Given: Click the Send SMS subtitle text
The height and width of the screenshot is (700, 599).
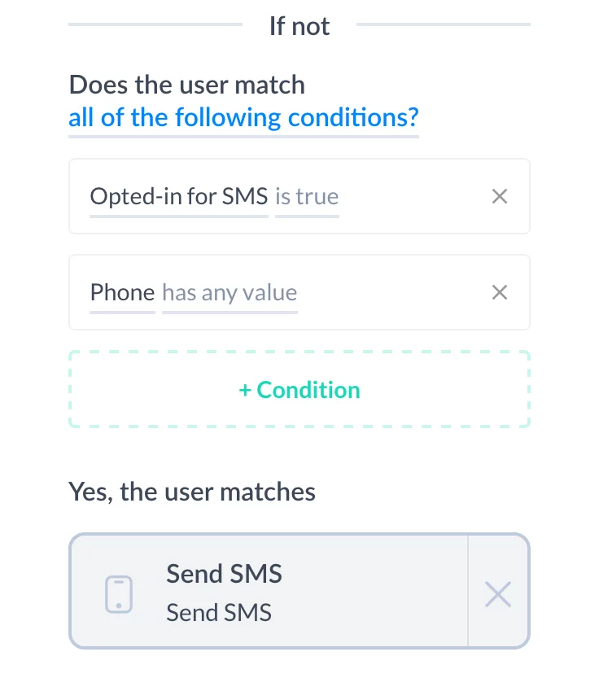Looking at the screenshot, I should [219, 612].
